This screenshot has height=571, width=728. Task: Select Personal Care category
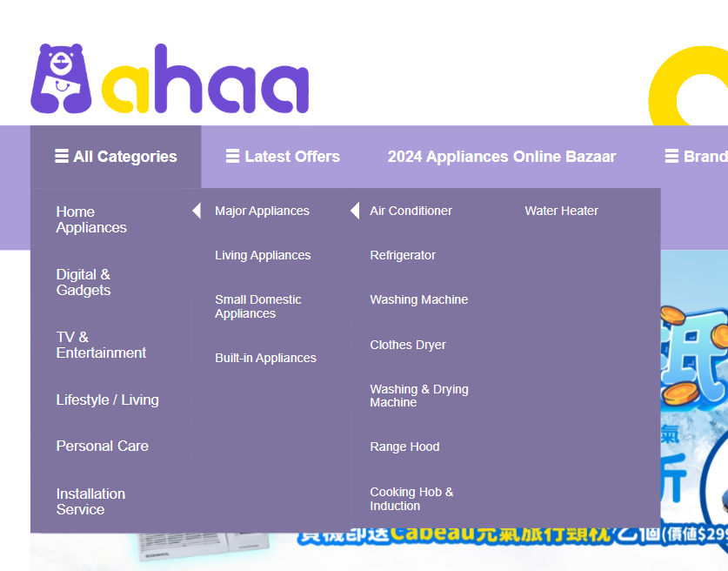coord(102,446)
